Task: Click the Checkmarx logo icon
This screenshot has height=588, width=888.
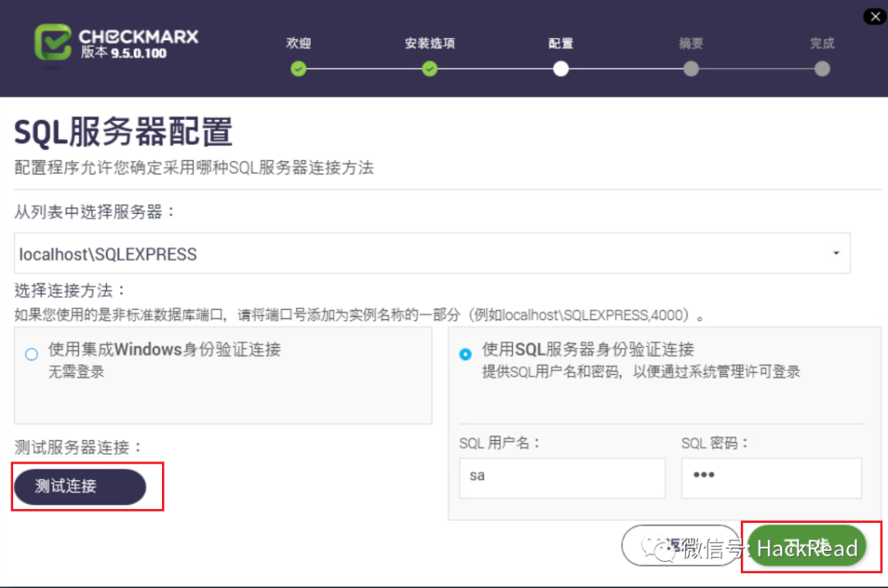Action: tap(53, 42)
